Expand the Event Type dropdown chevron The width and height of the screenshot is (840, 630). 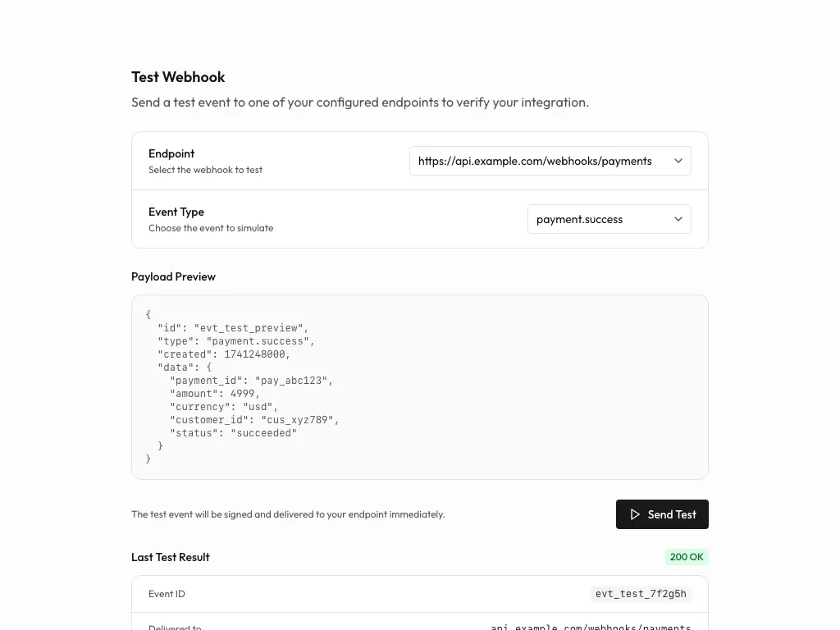tap(678, 219)
